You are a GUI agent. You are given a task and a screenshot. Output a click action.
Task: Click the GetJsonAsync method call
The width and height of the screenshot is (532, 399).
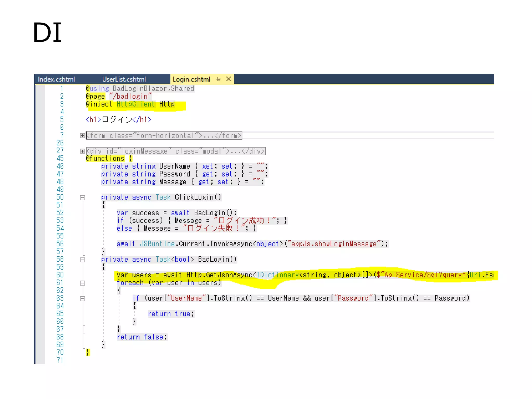pos(229,275)
